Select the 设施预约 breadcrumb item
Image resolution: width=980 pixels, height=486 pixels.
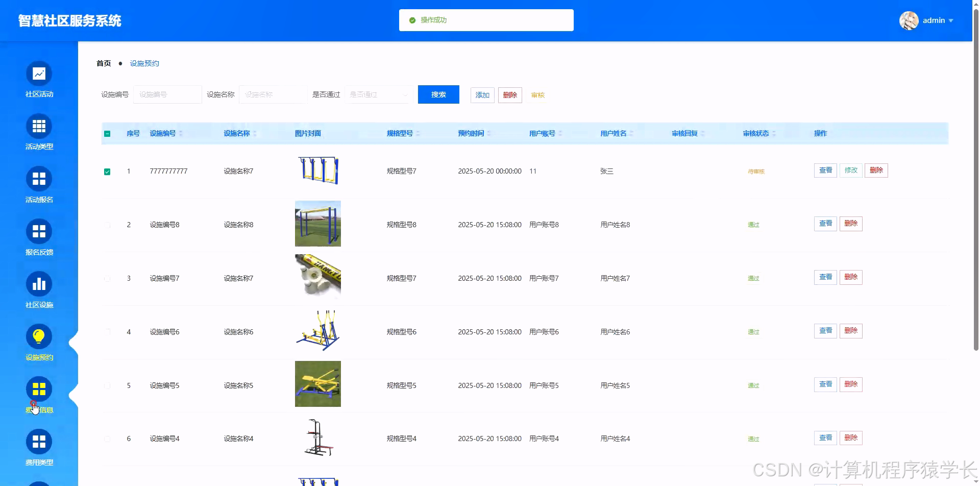pyautogui.click(x=144, y=63)
